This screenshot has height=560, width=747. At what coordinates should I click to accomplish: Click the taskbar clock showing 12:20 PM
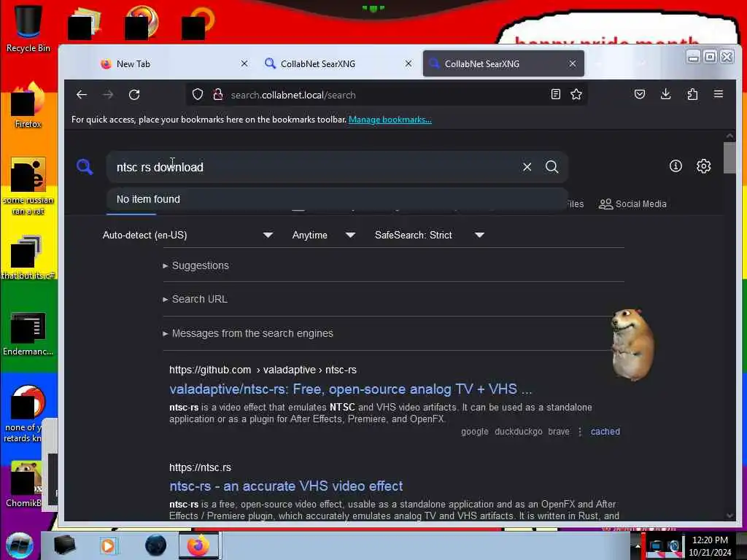[710, 546]
